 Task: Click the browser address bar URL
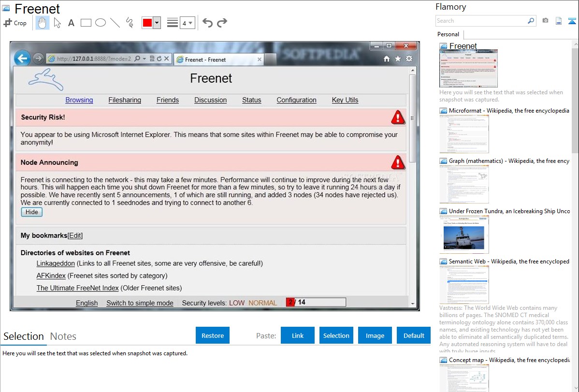point(94,59)
